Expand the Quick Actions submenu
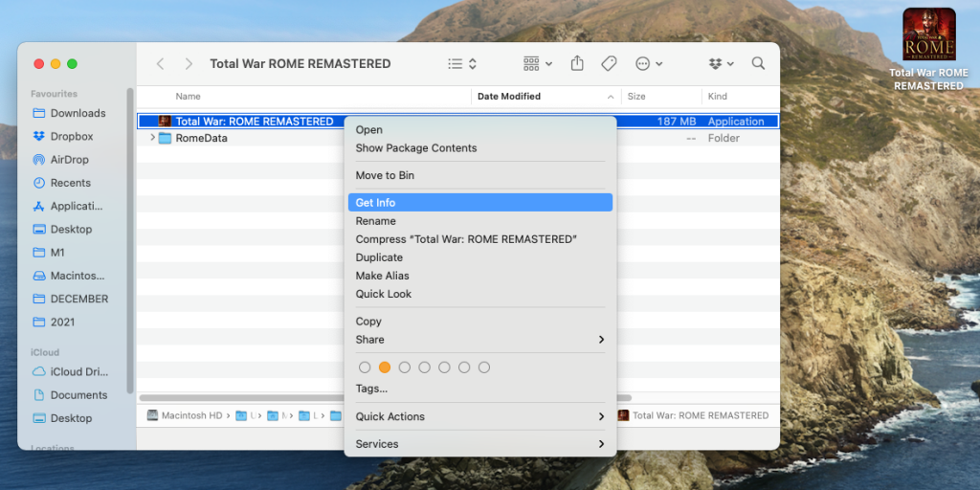Image resolution: width=980 pixels, height=490 pixels. point(480,416)
